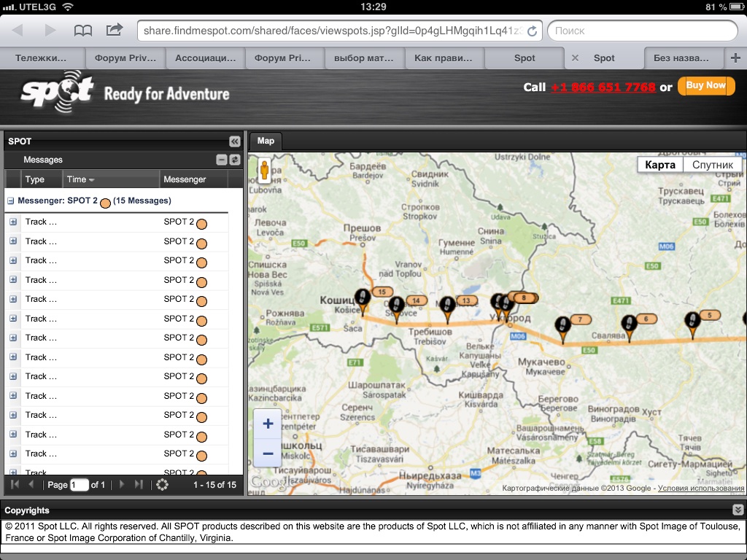Screen dimensions: 747x560
Task: Sort by the Time column header
Action: [80, 179]
